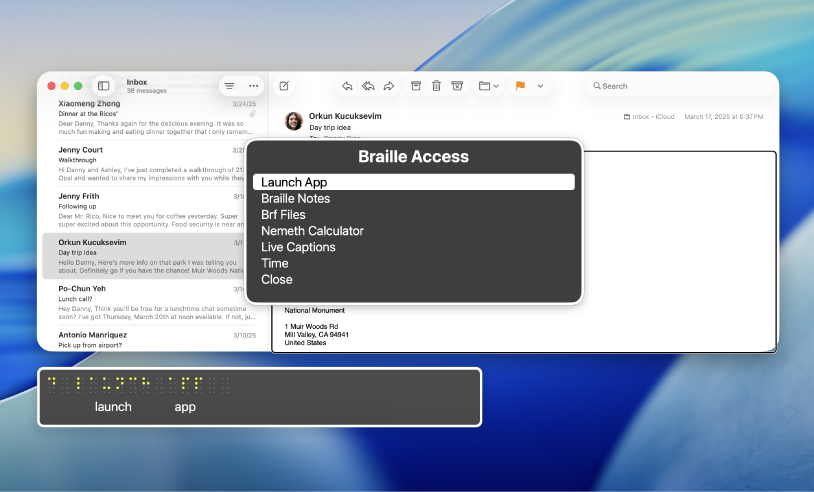
Task: Toggle the Mail sidebar visibility
Action: [102, 86]
